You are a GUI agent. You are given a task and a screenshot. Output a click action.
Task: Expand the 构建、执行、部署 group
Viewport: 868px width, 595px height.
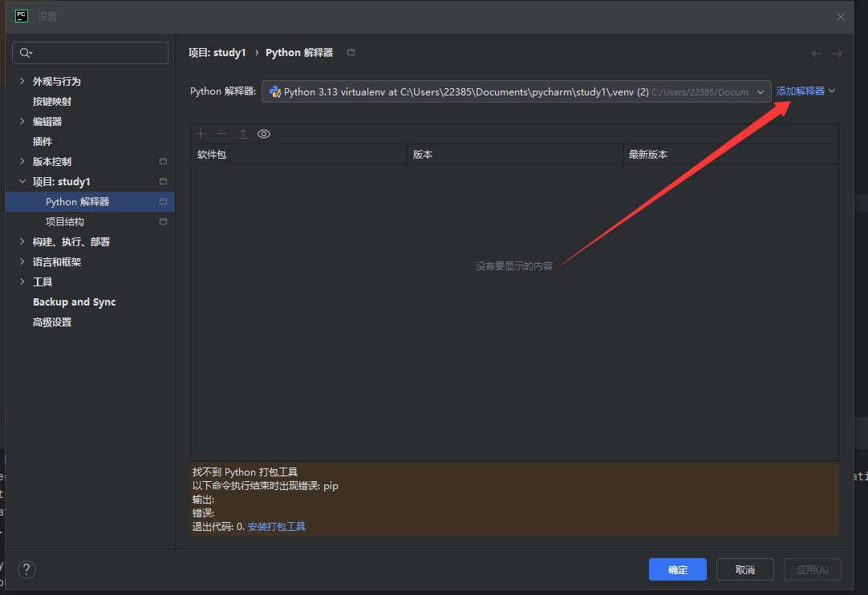point(22,241)
